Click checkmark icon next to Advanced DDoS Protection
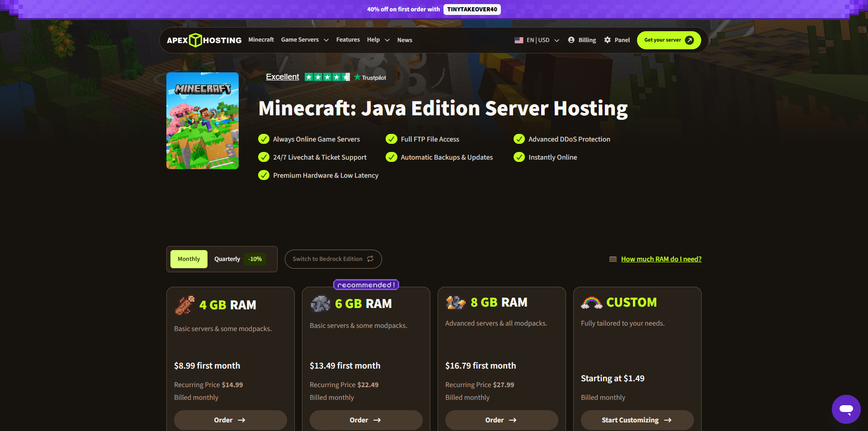The image size is (868, 431). pos(519,139)
